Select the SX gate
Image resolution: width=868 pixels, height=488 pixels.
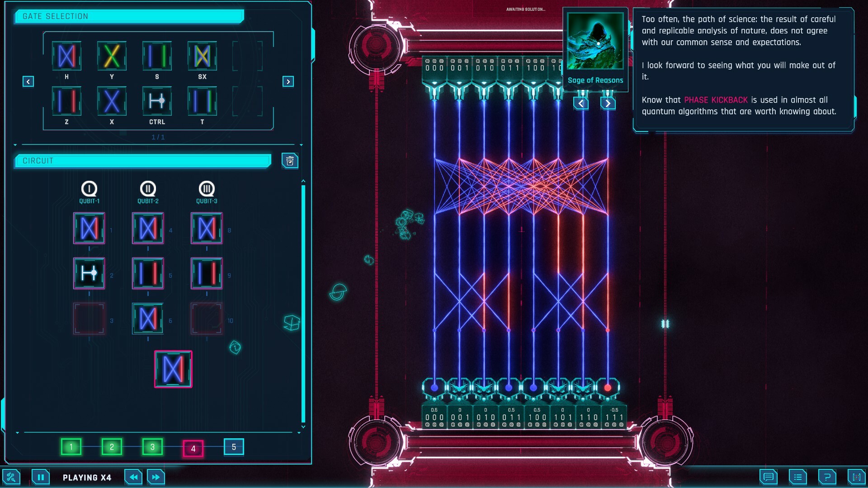click(x=202, y=56)
